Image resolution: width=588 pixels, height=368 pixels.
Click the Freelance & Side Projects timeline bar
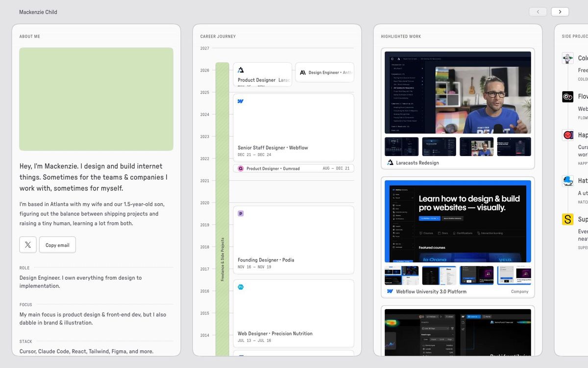pos(222,209)
